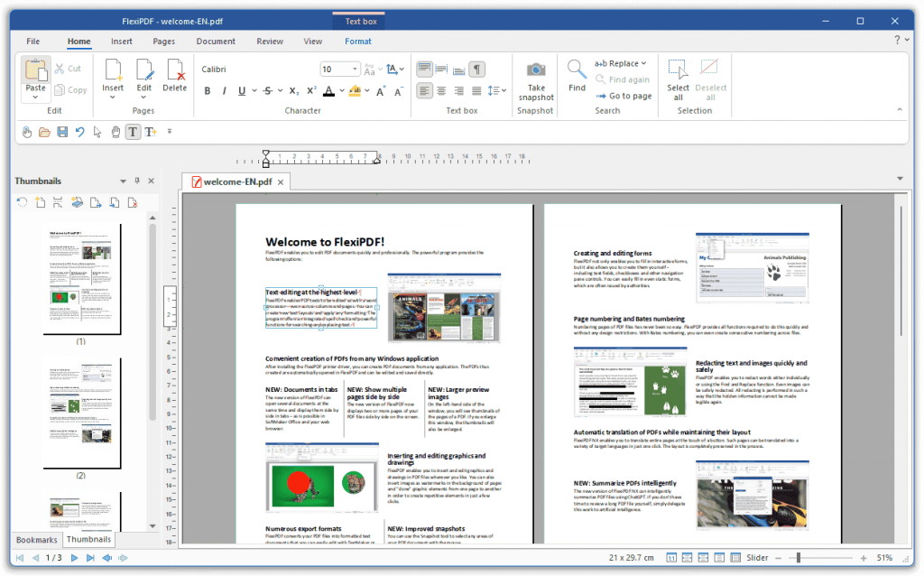Toggle bold formatting in the Character group

pos(208,91)
